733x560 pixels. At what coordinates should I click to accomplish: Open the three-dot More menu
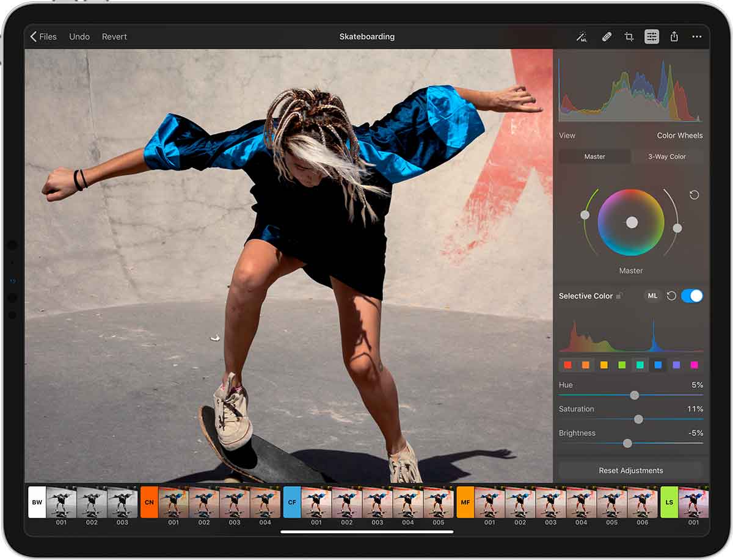pos(697,37)
